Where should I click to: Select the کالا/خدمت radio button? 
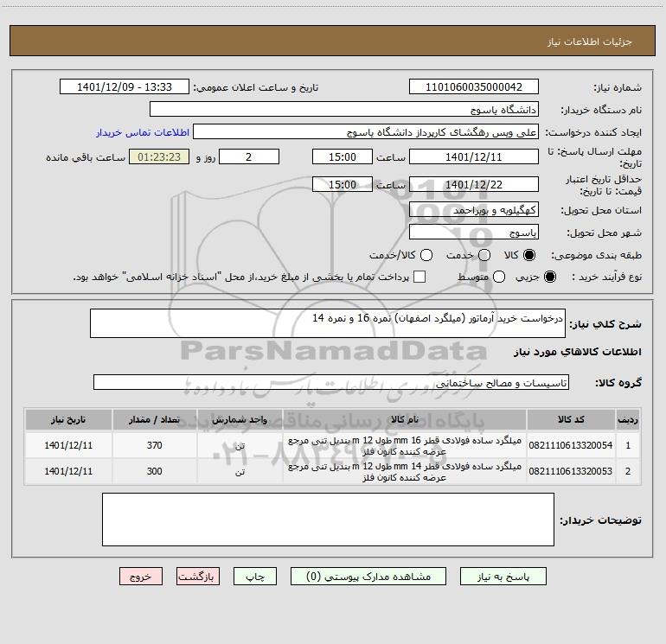tap(426, 255)
